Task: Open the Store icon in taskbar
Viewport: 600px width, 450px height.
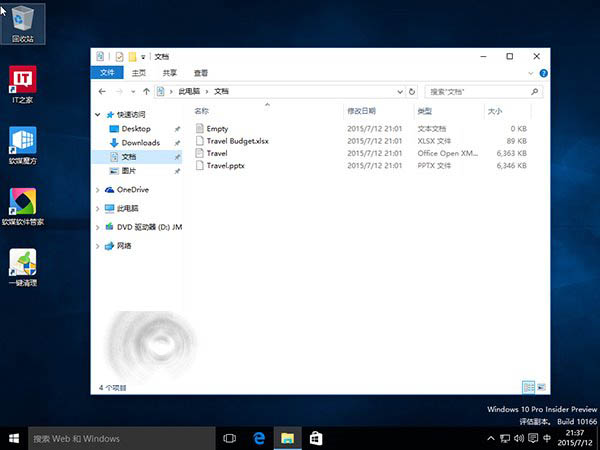Action: coord(316,439)
